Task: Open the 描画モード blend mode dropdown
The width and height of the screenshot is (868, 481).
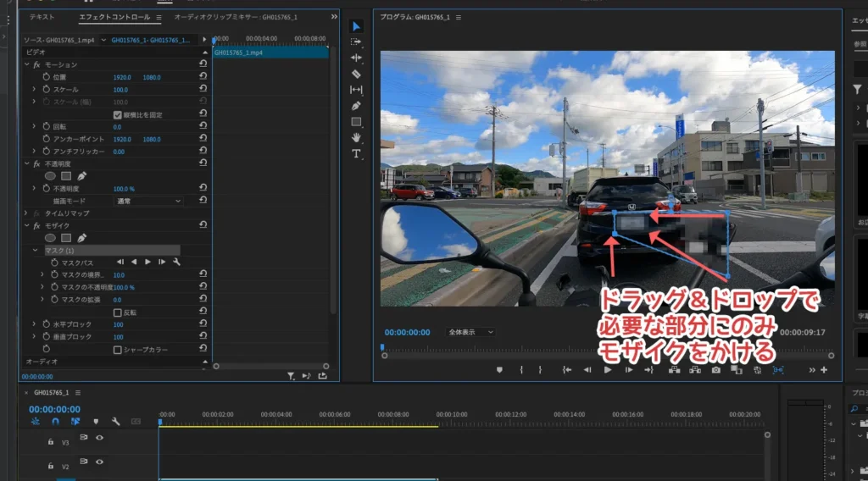Action: (148, 202)
